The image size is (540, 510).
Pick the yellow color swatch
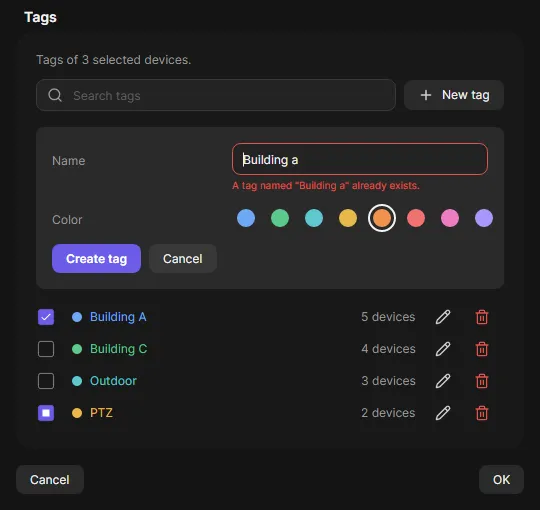click(348, 218)
